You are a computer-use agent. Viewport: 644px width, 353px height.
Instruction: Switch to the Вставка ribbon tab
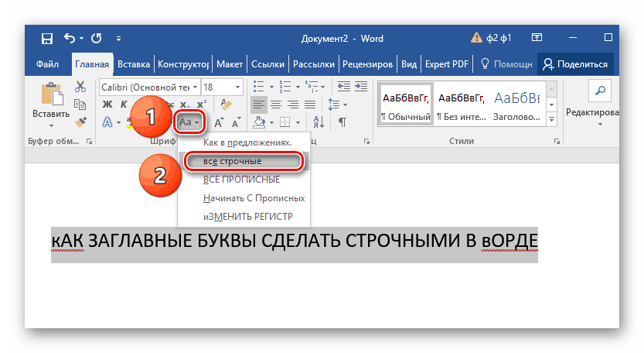[x=133, y=64]
